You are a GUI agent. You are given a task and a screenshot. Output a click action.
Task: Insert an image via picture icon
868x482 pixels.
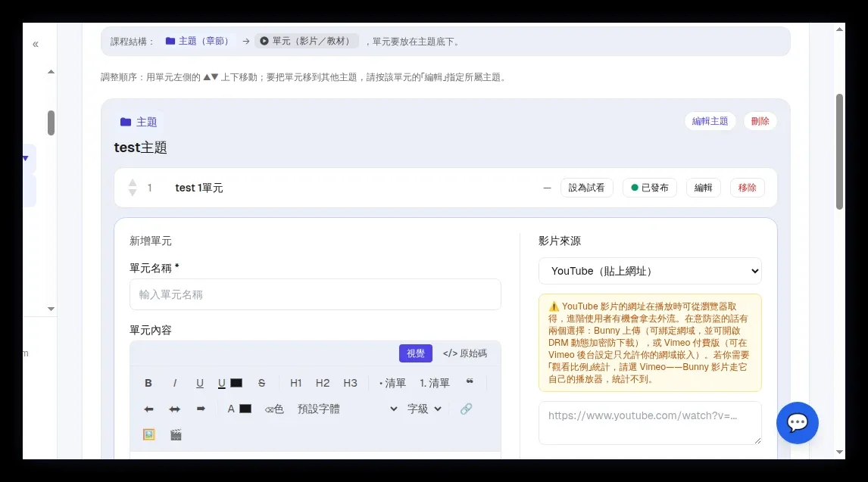149,434
